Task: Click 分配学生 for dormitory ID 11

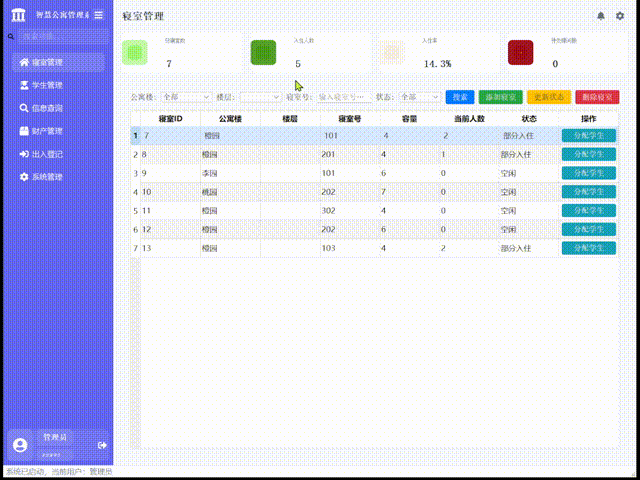Action: point(589,211)
